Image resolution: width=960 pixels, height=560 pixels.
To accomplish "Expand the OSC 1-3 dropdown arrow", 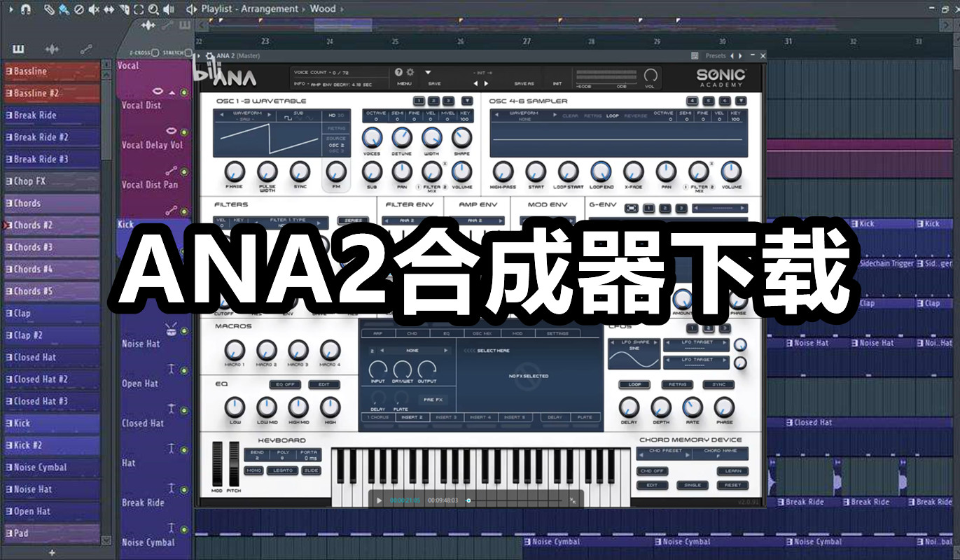I will pos(468,100).
